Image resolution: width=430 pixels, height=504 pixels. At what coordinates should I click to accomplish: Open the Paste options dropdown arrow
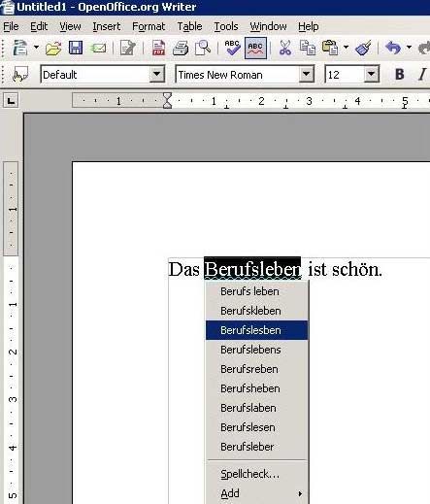[346, 48]
